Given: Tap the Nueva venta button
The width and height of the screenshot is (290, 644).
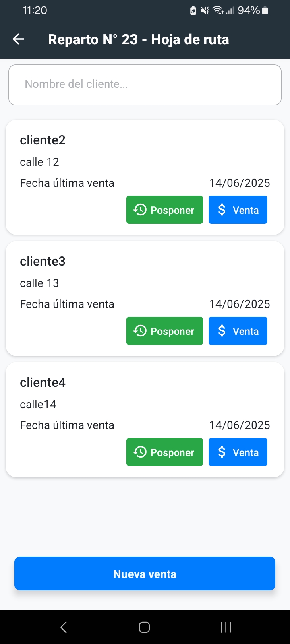Looking at the screenshot, I should 145,574.
